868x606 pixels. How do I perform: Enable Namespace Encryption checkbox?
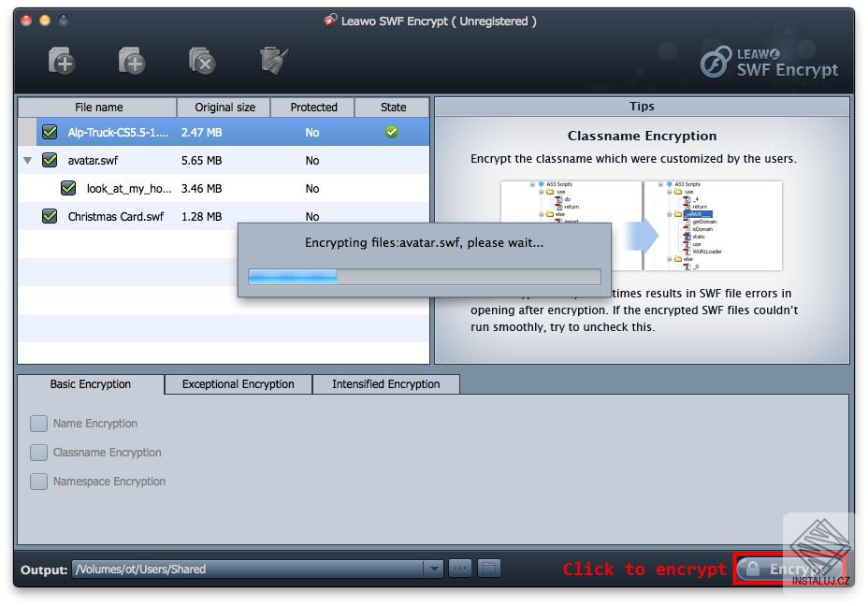click(x=38, y=481)
